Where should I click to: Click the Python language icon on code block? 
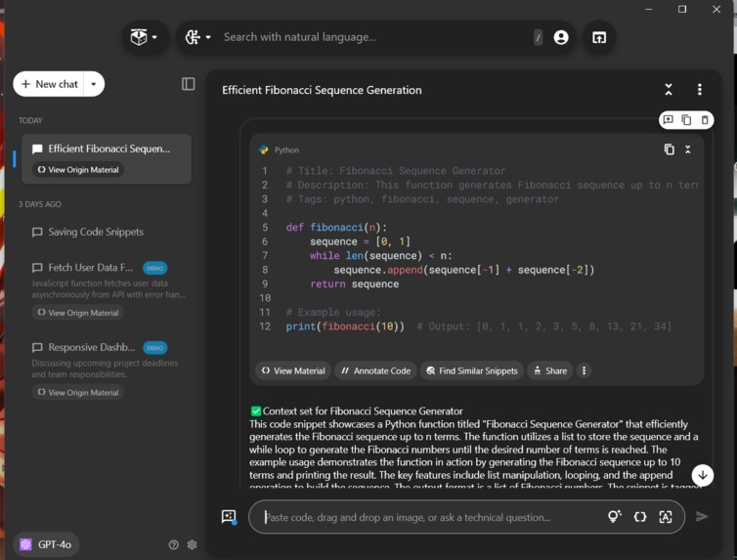point(264,150)
